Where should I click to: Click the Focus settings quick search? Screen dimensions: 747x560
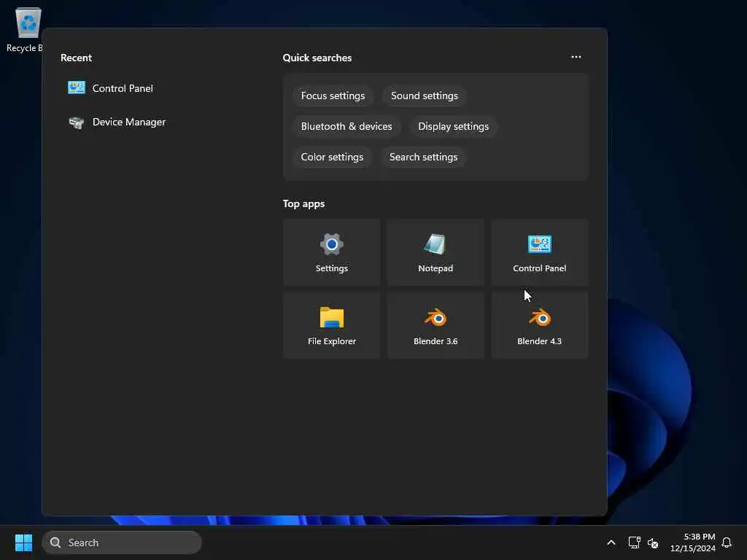coord(333,96)
